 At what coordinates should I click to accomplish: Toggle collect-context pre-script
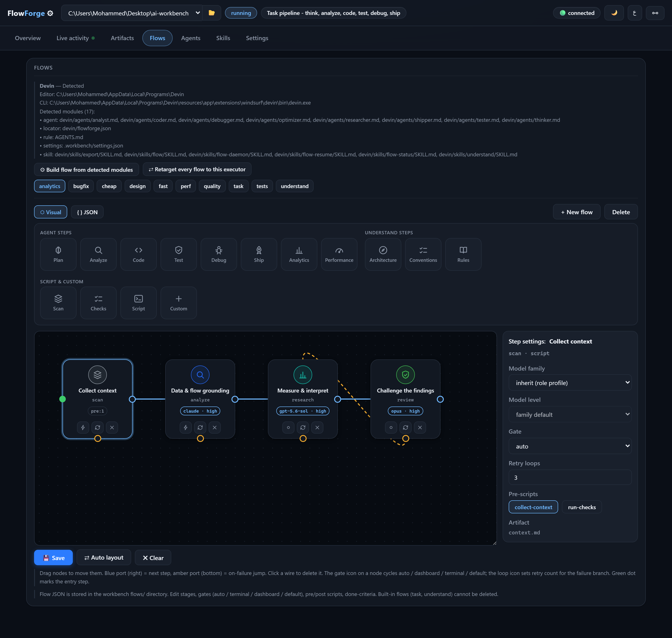pyautogui.click(x=533, y=507)
